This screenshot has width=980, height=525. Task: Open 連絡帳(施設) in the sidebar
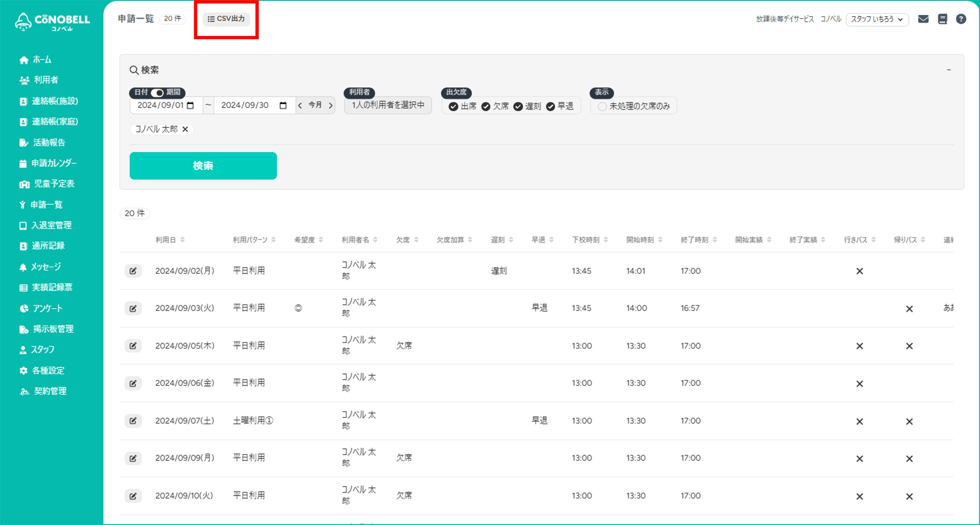click(49, 101)
